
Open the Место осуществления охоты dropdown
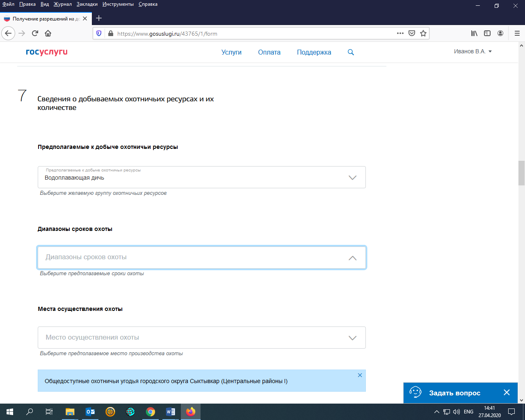click(352, 338)
